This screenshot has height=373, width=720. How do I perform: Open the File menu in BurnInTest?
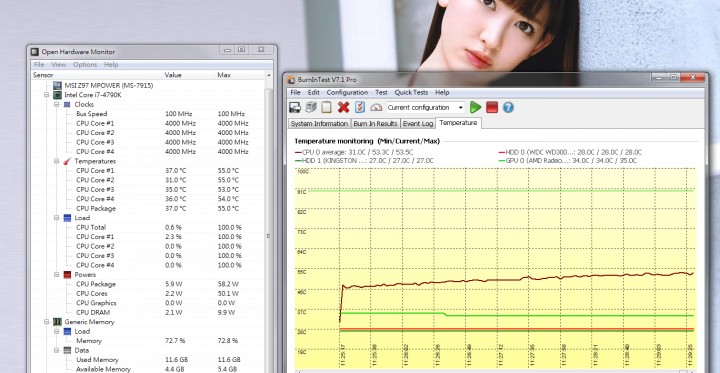(295, 92)
